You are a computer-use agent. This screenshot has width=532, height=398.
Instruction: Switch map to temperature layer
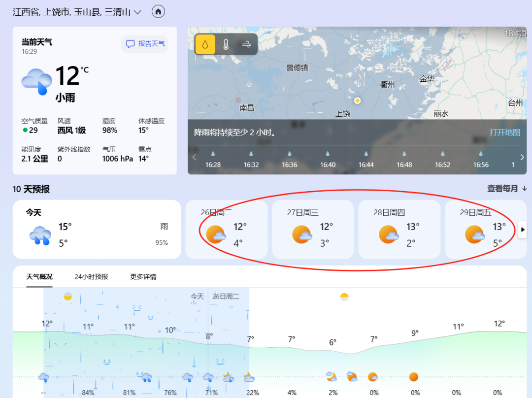coord(226,45)
